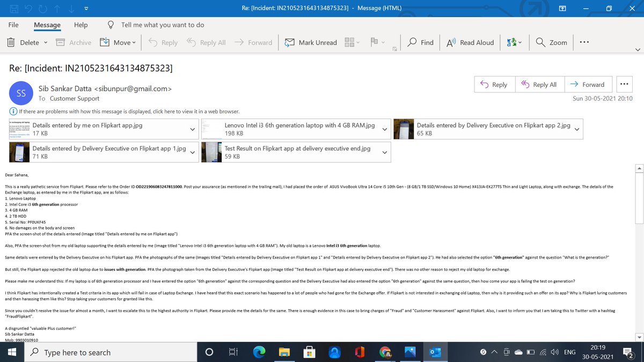Expand dropdown for Lenovo Intel i3 attachment
This screenshot has width=644, height=362.
384,129
